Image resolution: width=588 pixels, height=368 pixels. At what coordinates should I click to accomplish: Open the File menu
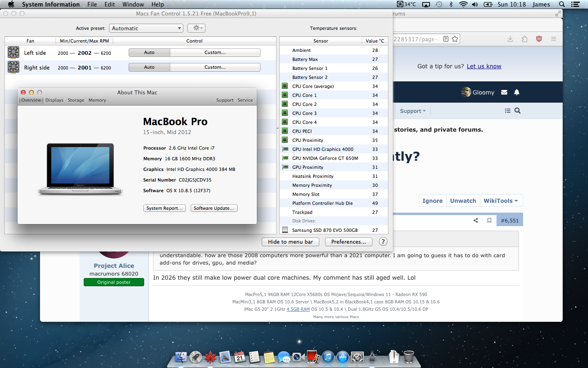92,4
